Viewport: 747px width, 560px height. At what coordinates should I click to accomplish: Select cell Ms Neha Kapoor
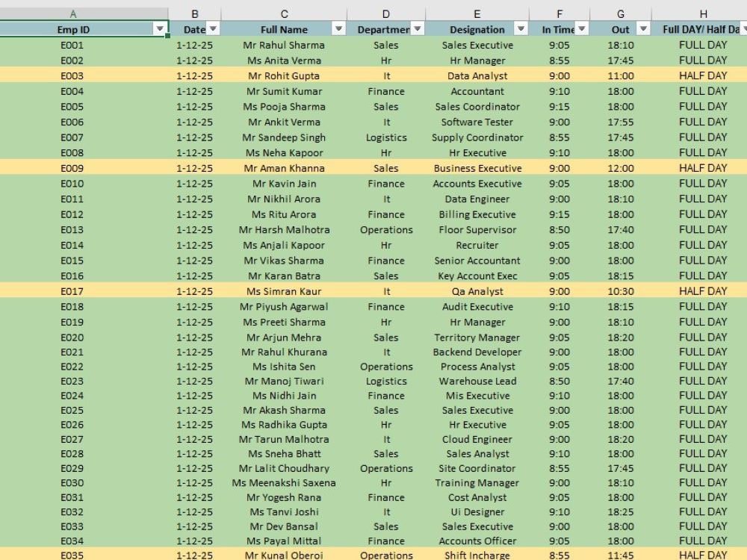point(284,153)
